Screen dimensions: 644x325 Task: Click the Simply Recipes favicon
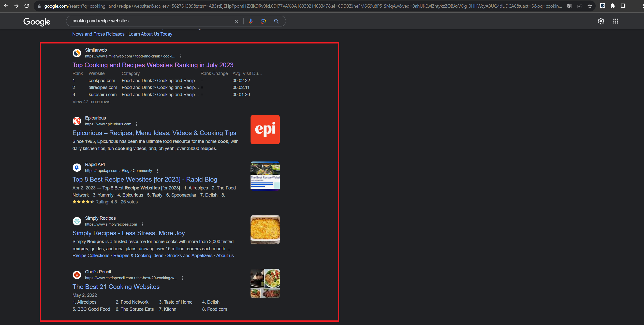click(x=77, y=221)
